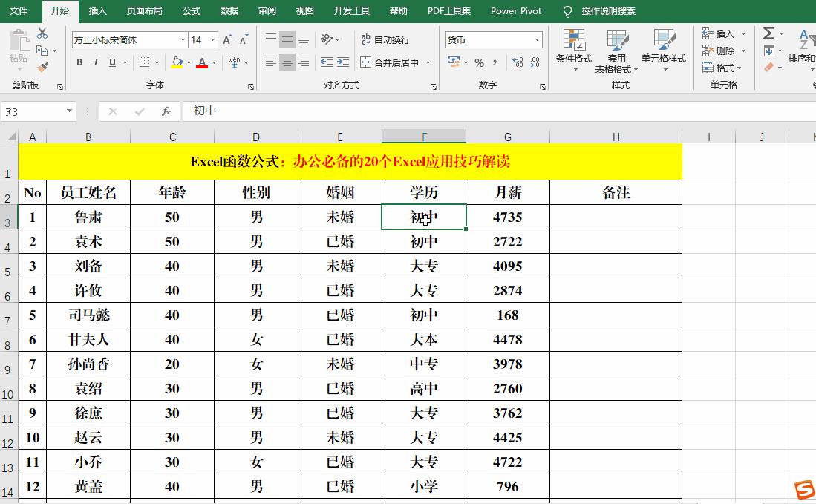Open the font name dropdown
The image size is (816, 504).
coord(181,39)
